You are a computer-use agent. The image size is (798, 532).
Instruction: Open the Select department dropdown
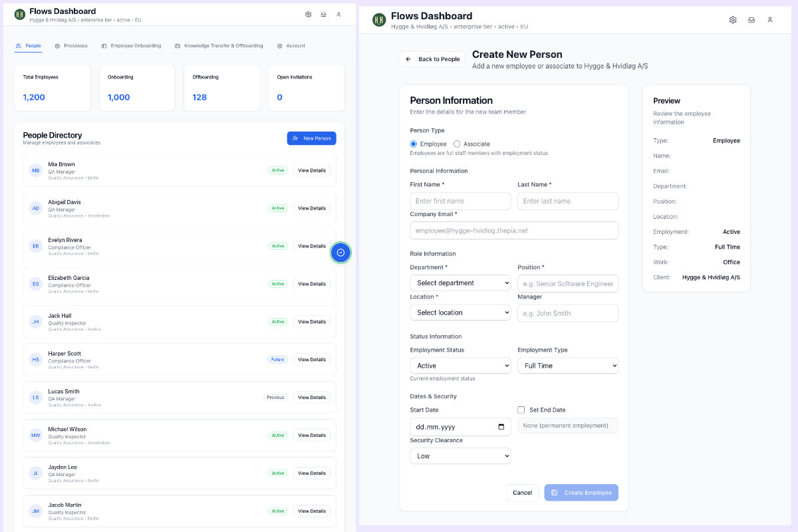click(460, 283)
